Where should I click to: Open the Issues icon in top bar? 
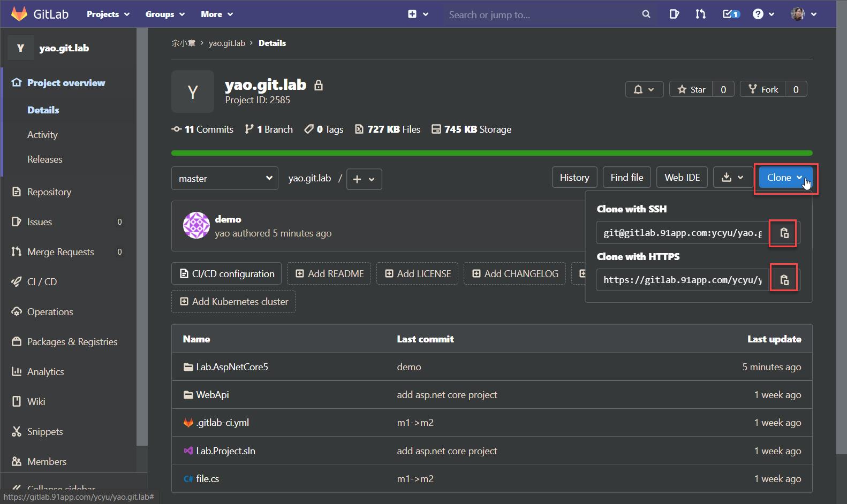click(674, 14)
